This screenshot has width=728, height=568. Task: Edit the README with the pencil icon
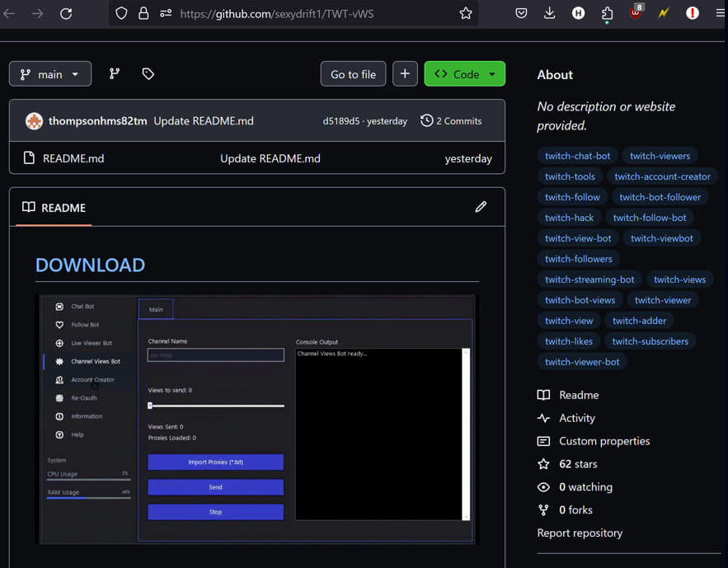pos(481,207)
